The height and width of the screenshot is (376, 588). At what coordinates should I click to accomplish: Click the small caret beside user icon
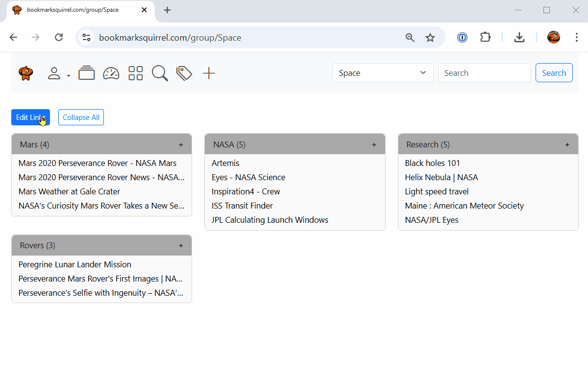point(69,76)
